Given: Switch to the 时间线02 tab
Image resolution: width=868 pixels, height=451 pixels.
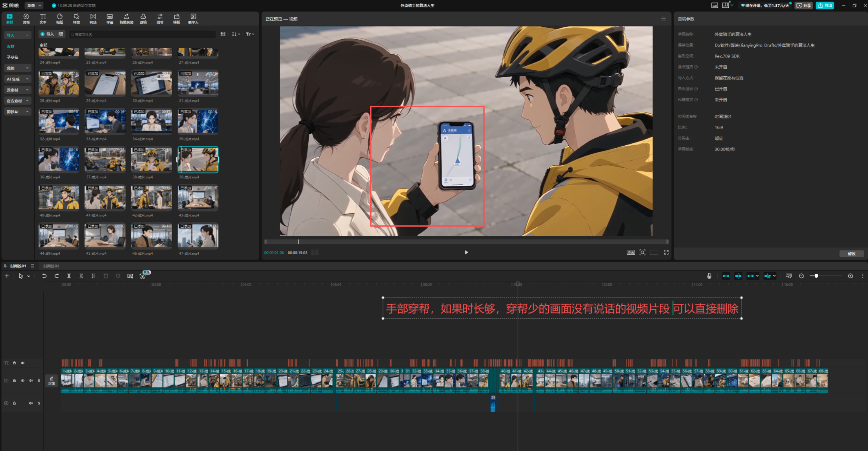Looking at the screenshot, I should pos(51,266).
